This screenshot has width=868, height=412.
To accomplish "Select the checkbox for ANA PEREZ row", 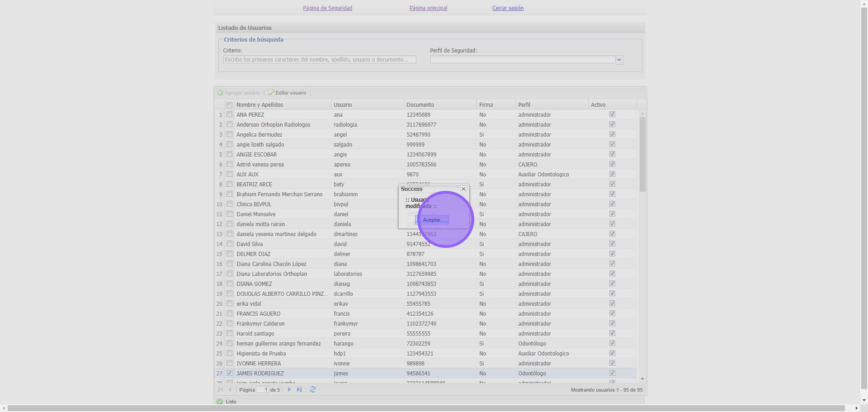I will [230, 114].
